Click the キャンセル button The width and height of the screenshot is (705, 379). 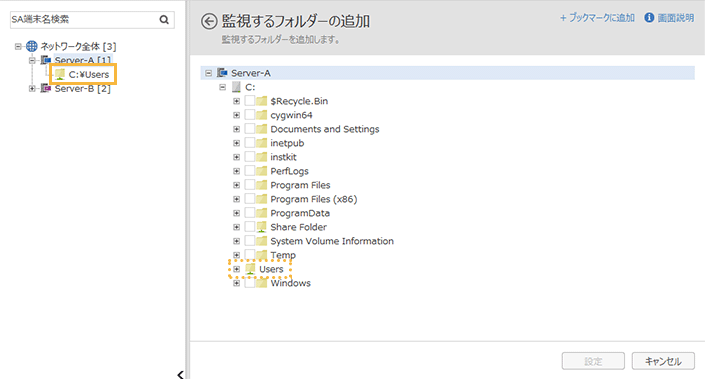pos(663,361)
